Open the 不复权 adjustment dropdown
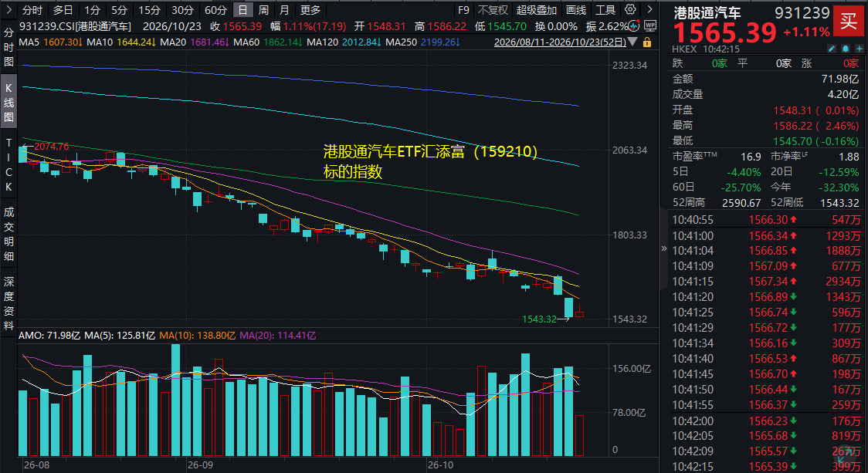Viewport: 868px width, 473px height. pyautogui.click(x=493, y=10)
